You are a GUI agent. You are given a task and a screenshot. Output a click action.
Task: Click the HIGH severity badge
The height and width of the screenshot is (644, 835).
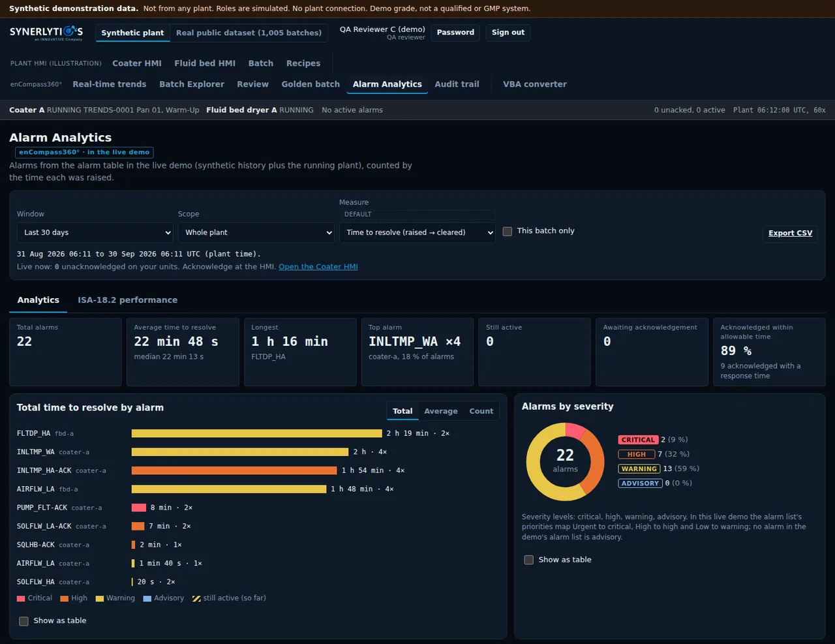[x=637, y=454]
